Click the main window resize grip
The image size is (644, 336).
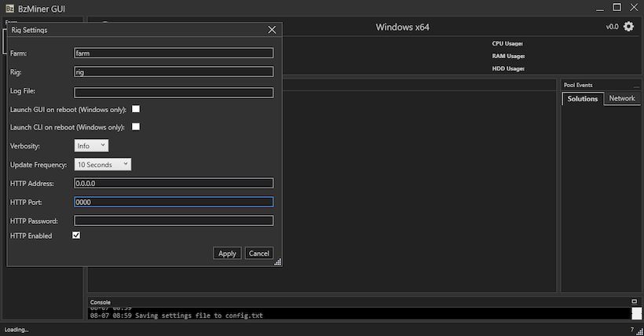(x=639, y=331)
